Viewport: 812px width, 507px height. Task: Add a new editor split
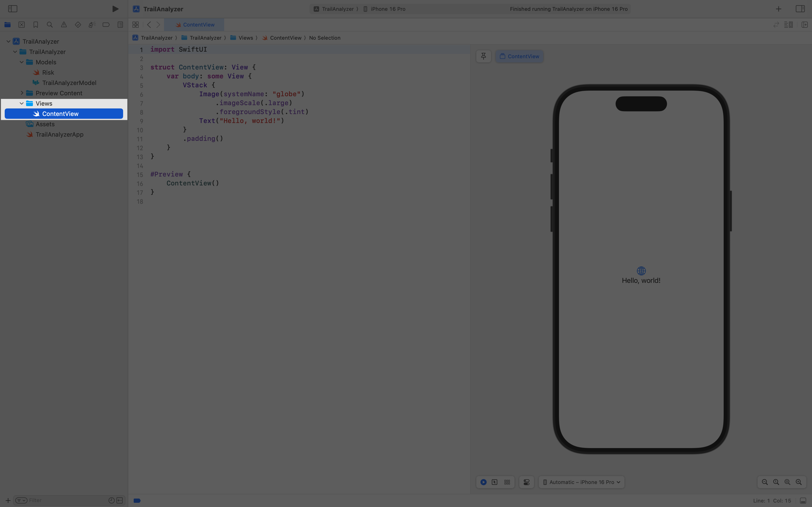click(x=805, y=24)
